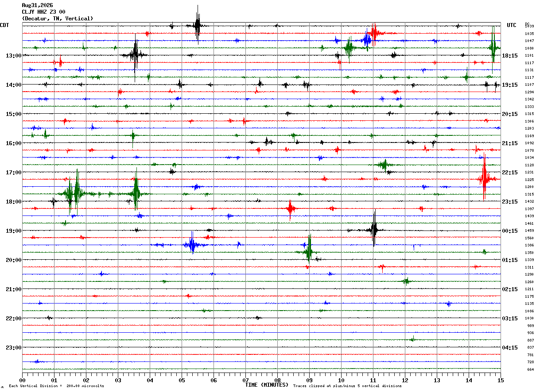Select the CLJY HHZ Z3 00 station header
Viewport: 536px width, 392px height.
[x=43, y=12]
